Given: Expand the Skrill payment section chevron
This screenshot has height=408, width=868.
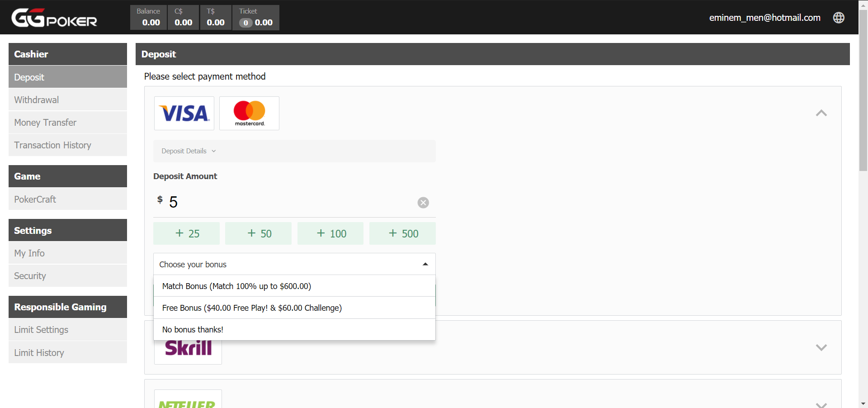Looking at the screenshot, I should click(x=821, y=347).
